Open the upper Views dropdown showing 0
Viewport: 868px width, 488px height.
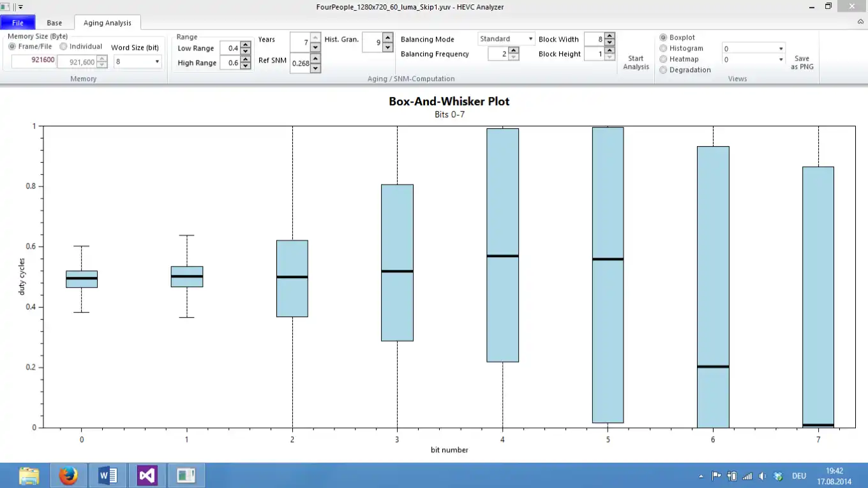click(x=753, y=48)
